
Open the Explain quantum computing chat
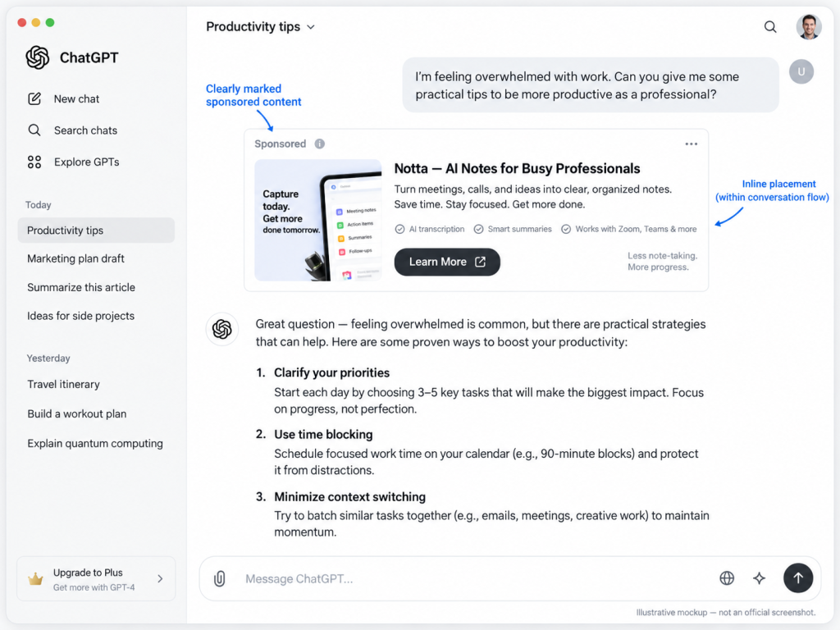tap(95, 443)
